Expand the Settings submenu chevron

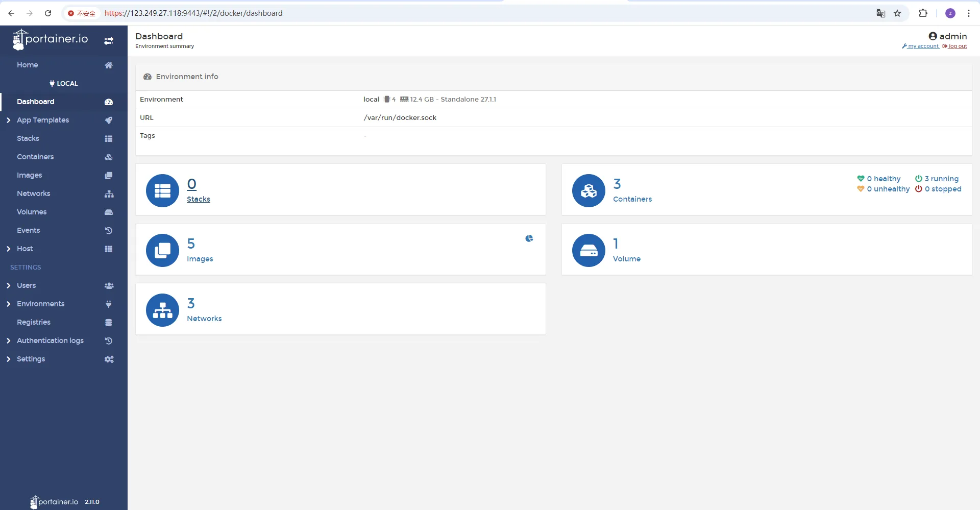[9, 359]
